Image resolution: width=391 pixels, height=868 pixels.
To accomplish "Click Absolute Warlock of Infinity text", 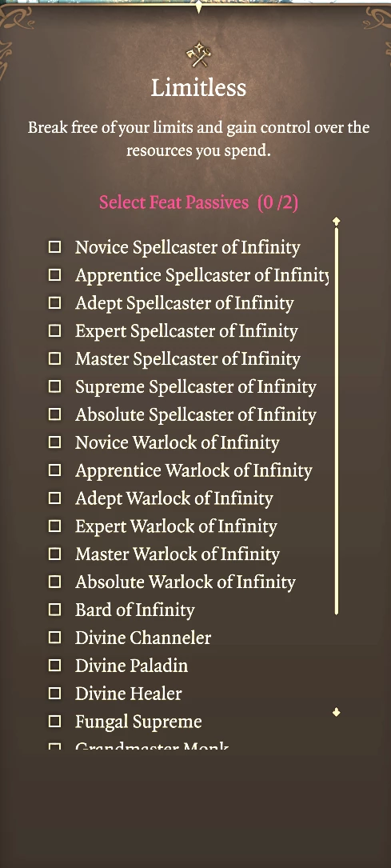I will pos(186,582).
